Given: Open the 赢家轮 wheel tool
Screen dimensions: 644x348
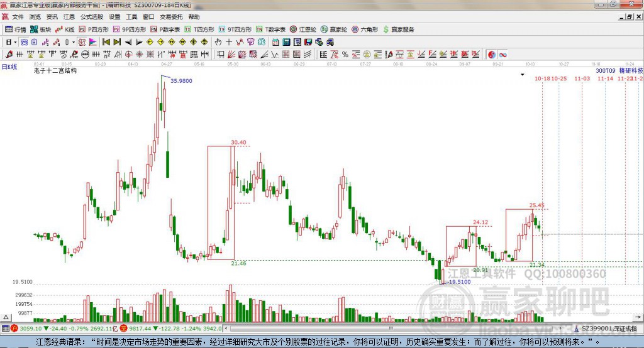Looking at the screenshot, I should point(334,30).
